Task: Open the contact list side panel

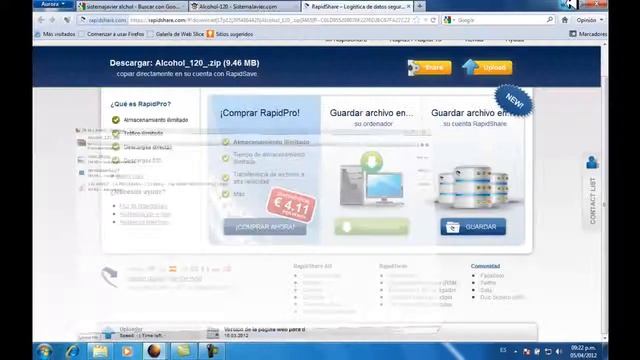Action: point(593,192)
